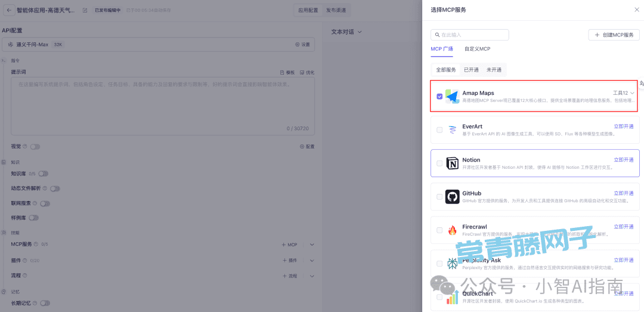Viewport: 644px width, 312px height.
Task: Enable the 样例库 switch
Action: point(33,218)
